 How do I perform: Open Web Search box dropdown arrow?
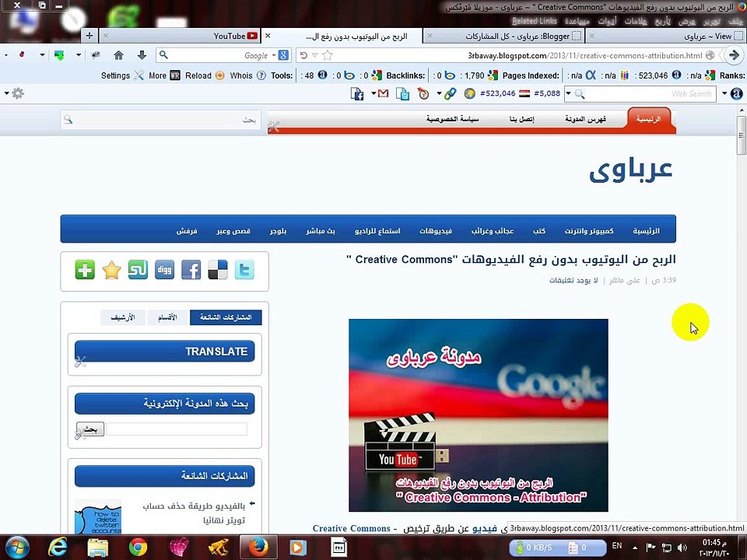568,93
